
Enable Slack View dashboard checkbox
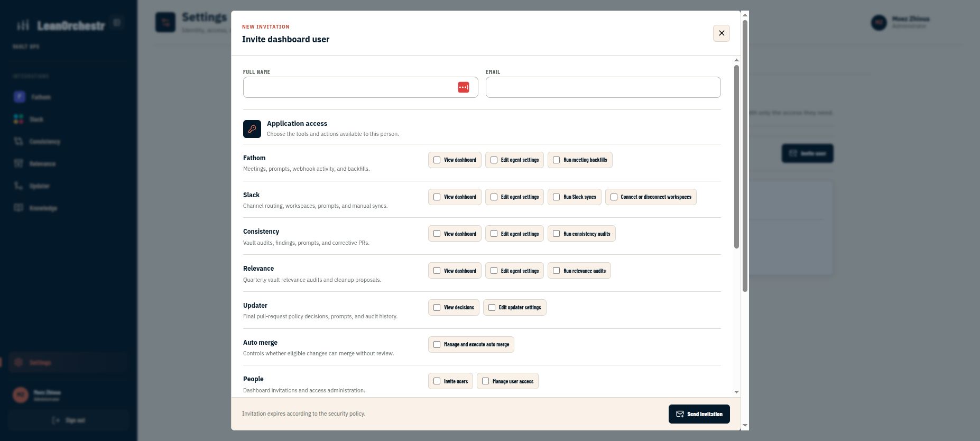(437, 197)
